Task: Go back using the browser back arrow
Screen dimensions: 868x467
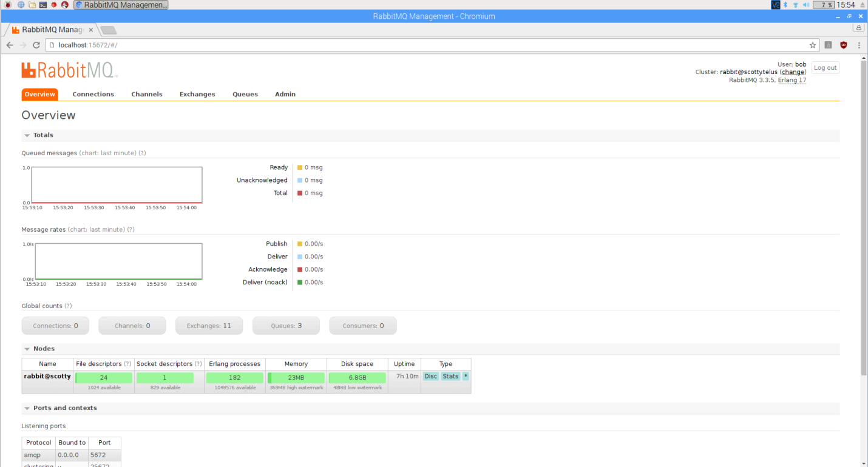Action: (x=10, y=45)
